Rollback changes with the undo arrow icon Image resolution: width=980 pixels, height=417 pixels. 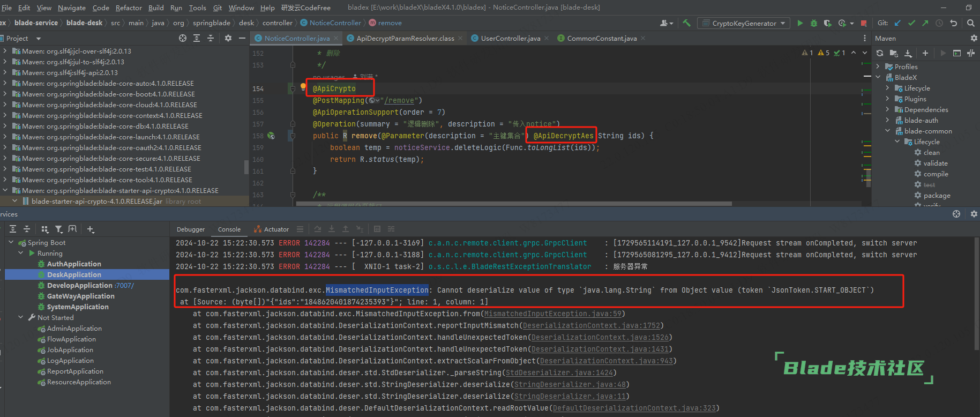[953, 23]
